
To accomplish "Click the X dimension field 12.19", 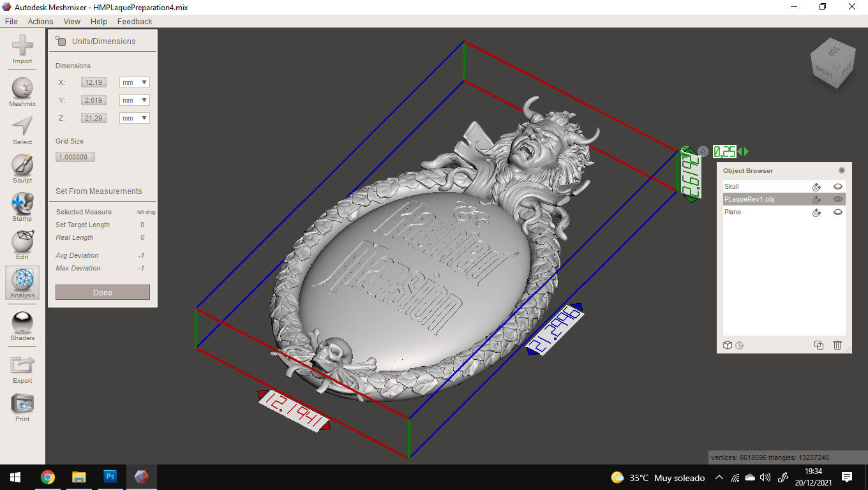I will coord(94,82).
